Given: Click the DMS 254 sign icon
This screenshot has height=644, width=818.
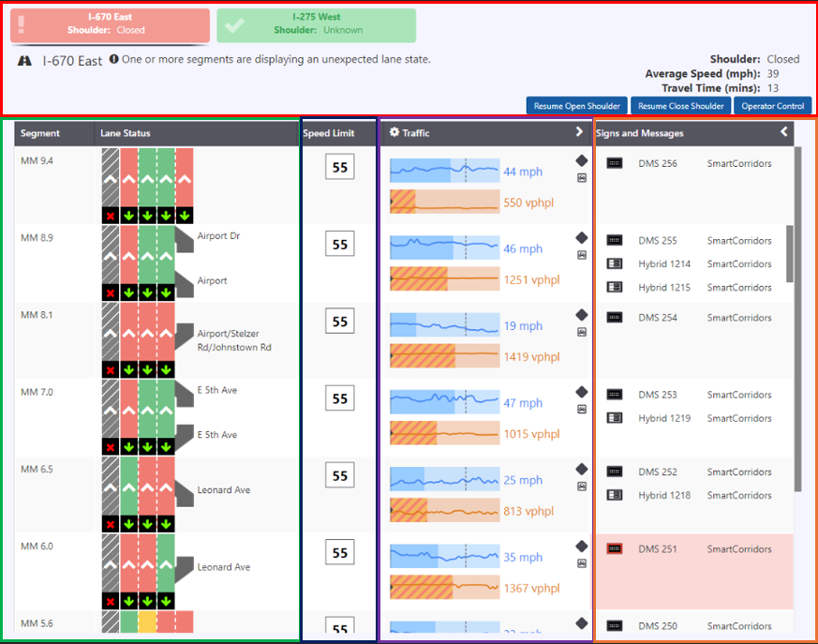Looking at the screenshot, I should [x=615, y=317].
